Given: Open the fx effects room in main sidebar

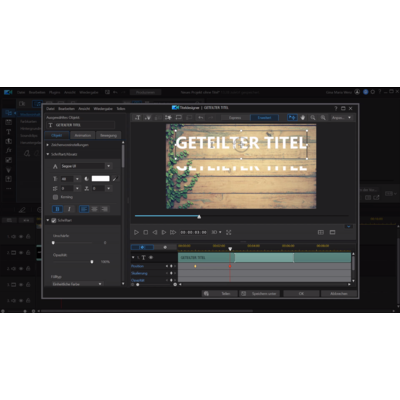Looking at the screenshot, I should point(9,150).
